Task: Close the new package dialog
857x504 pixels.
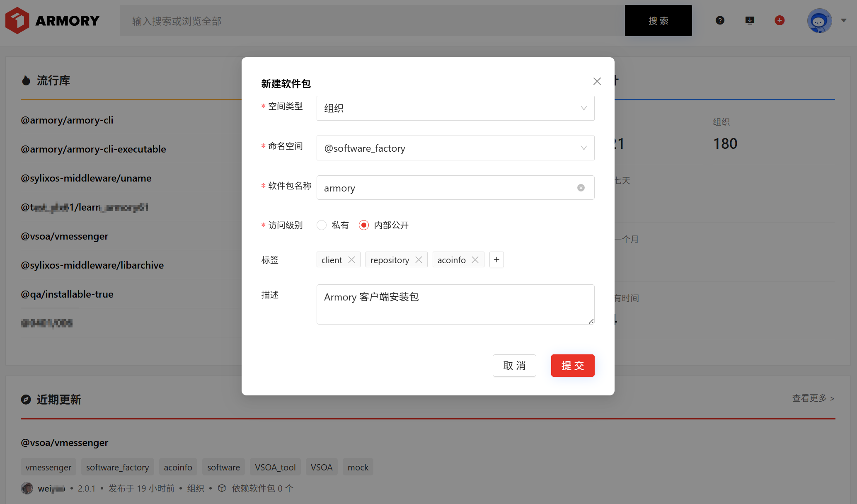Action: click(x=597, y=81)
